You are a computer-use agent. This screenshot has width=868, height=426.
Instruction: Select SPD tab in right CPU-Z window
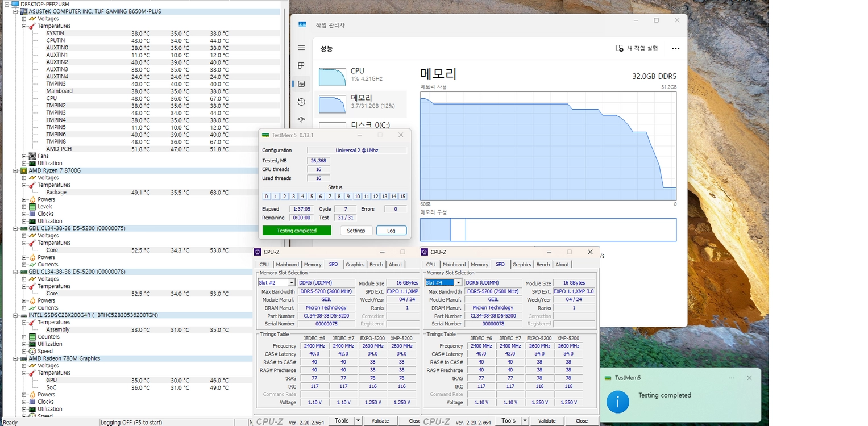click(500, 264)
